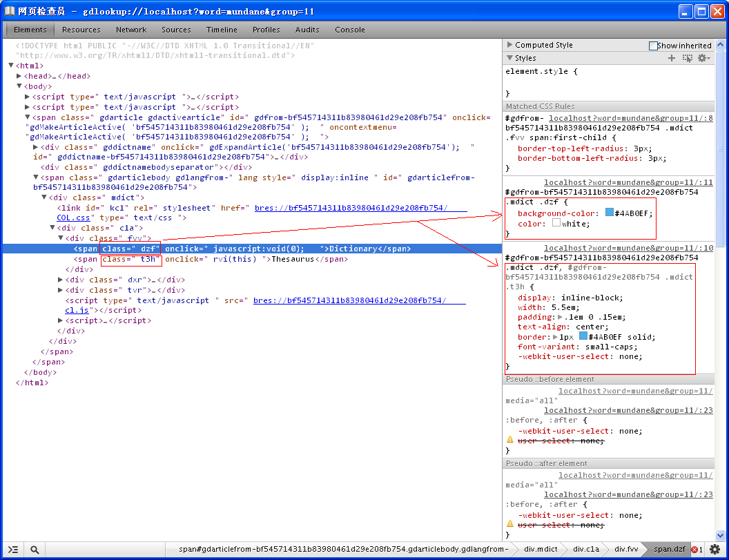Open the settings gear in the status bar
Screen dimensions: 729x560
coord(715,550)
